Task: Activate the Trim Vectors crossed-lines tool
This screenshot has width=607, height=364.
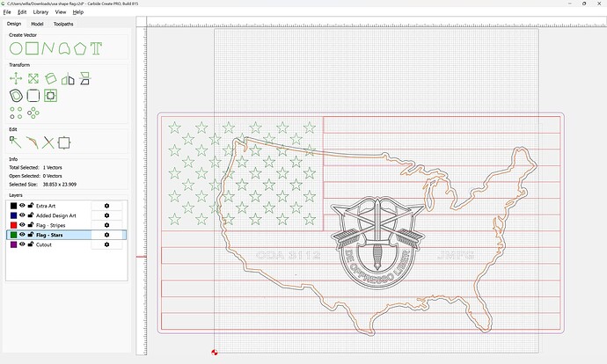Action: click(x=48, y=142)
